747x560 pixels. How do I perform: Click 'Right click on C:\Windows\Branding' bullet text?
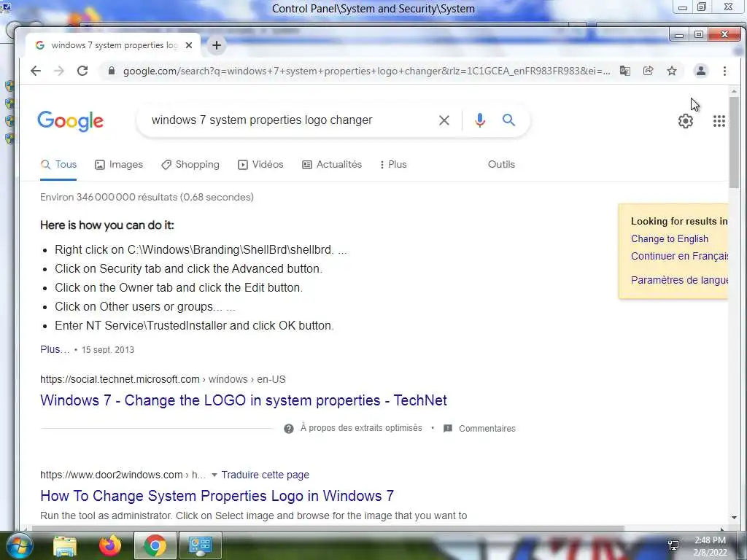pyautogui.click(x=201, y=250)
